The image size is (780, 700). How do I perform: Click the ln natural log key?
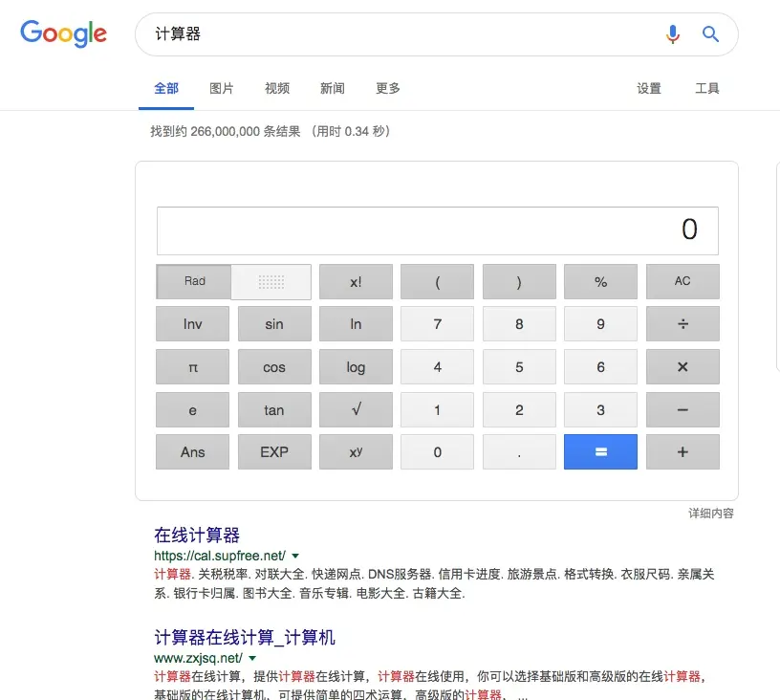coord(356,324)
